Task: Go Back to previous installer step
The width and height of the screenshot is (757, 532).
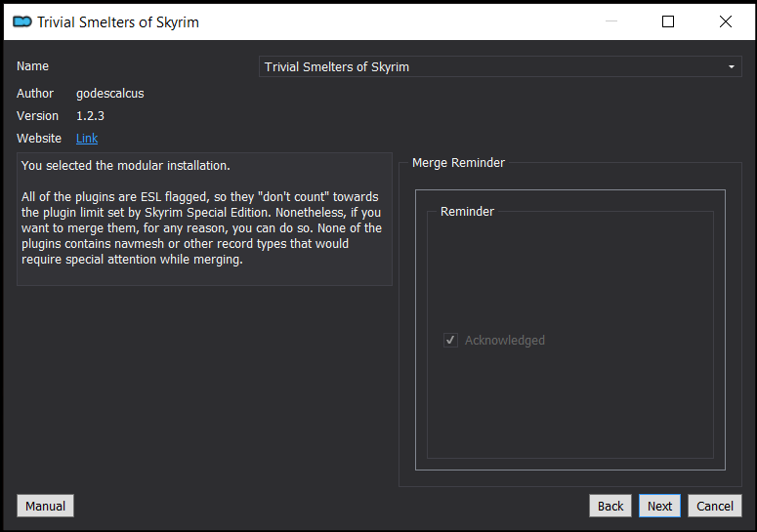Action: (x=610, y=506)
